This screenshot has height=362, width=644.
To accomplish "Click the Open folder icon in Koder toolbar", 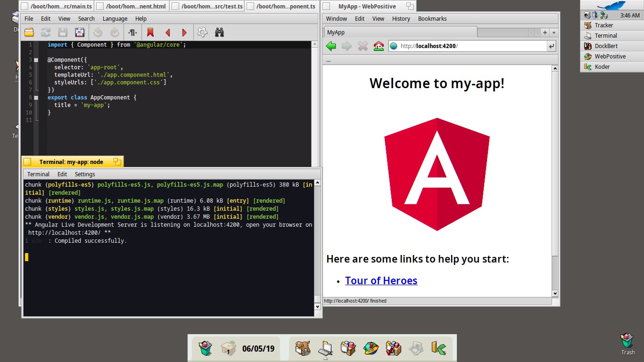I will (x=29, y=33).
